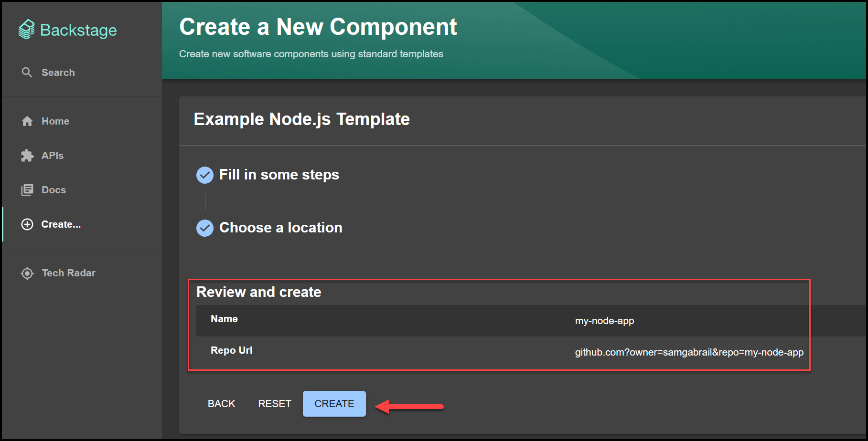The image size is (868, 441).
Task: Click the Docs book icon
Action: point(27,189)
